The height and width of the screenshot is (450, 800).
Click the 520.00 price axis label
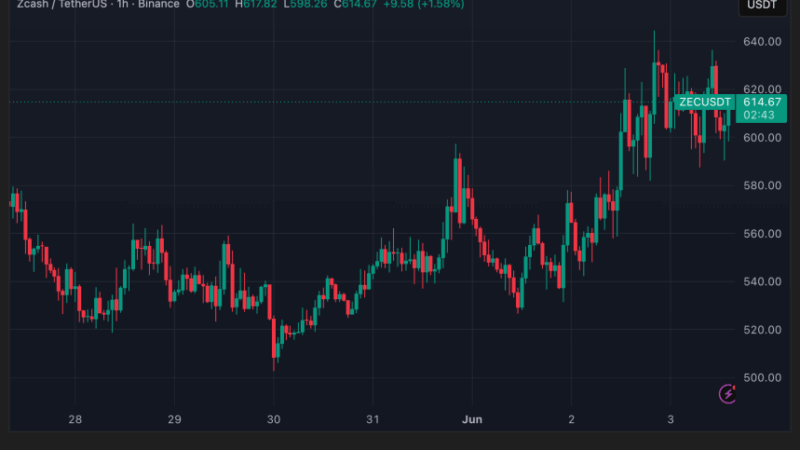pos(762,330)
